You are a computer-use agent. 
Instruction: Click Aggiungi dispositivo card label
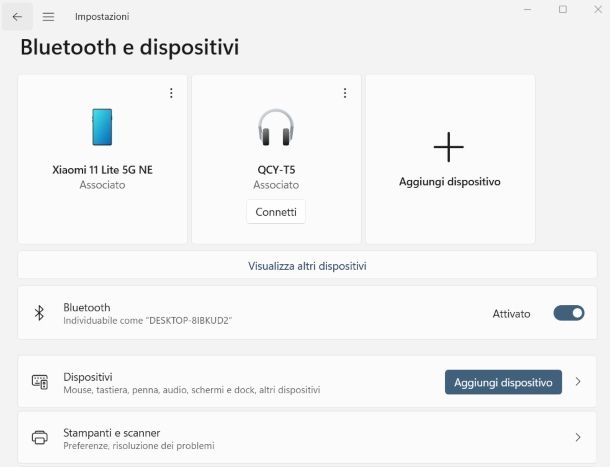point(450,182)
